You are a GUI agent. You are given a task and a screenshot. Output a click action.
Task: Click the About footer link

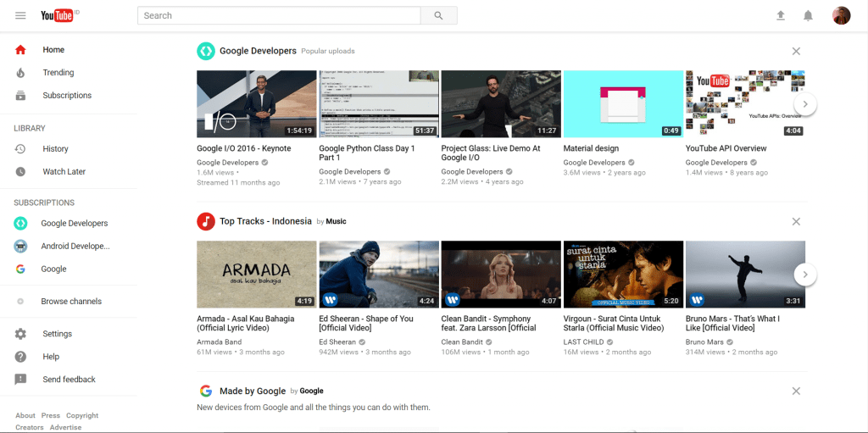click(25, 416)
